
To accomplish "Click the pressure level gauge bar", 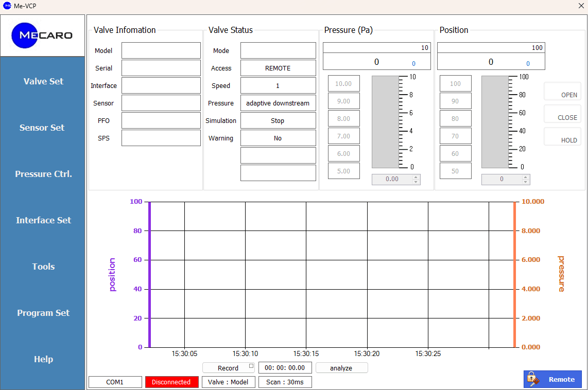I will (385, 122).
